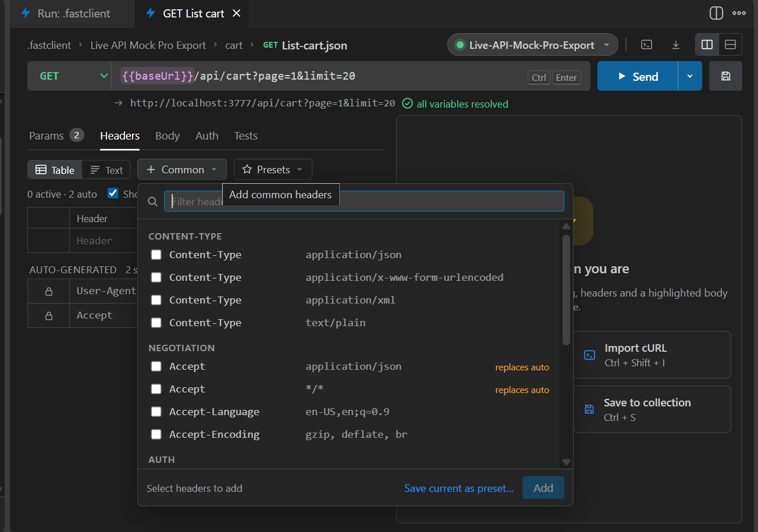Open the more actions ellipsis menu
Viewport: 758px width, 532px height.
click(739, 13)
